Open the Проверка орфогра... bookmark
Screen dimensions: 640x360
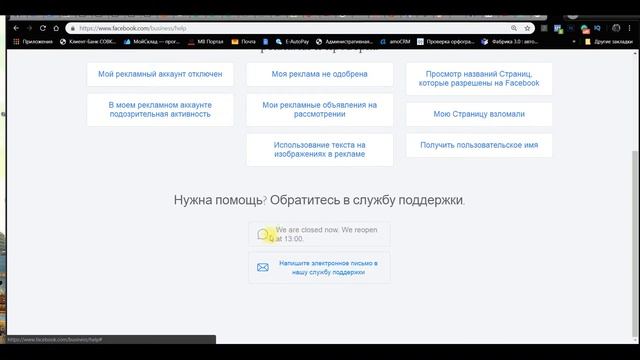[x=446, y=42]
